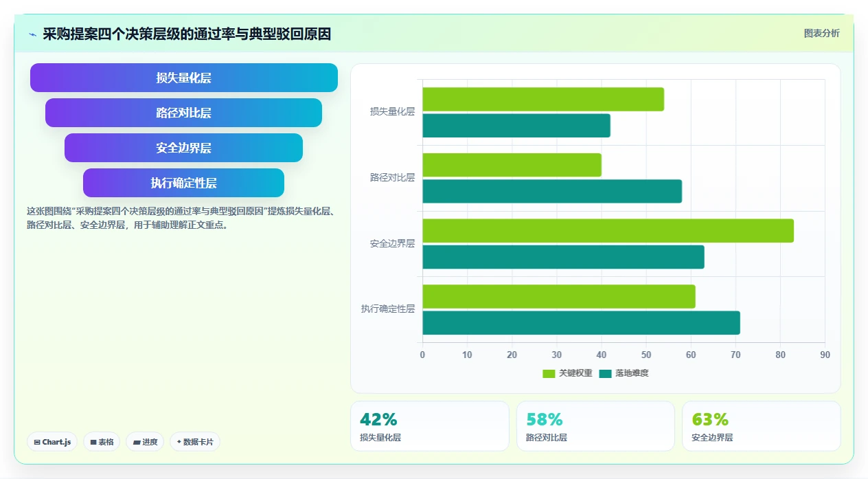Click the Chart.js tag chip
This screenshot has height=479, width=868.
coord(52,442)
